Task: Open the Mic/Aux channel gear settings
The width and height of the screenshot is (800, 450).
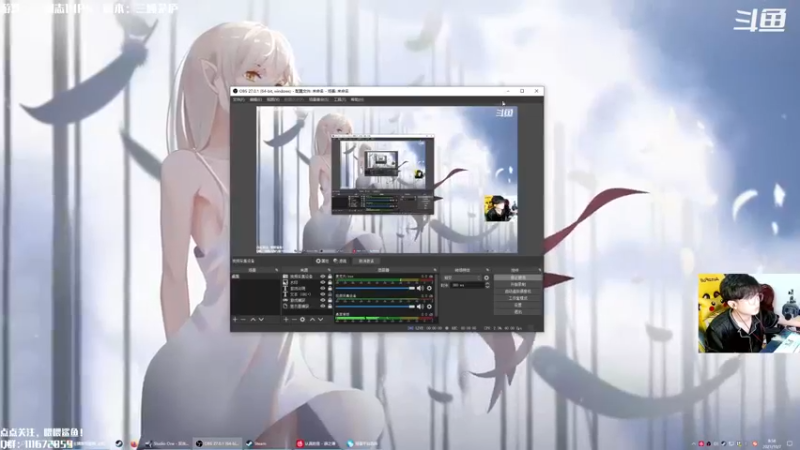Action: (x=430, y=288)
